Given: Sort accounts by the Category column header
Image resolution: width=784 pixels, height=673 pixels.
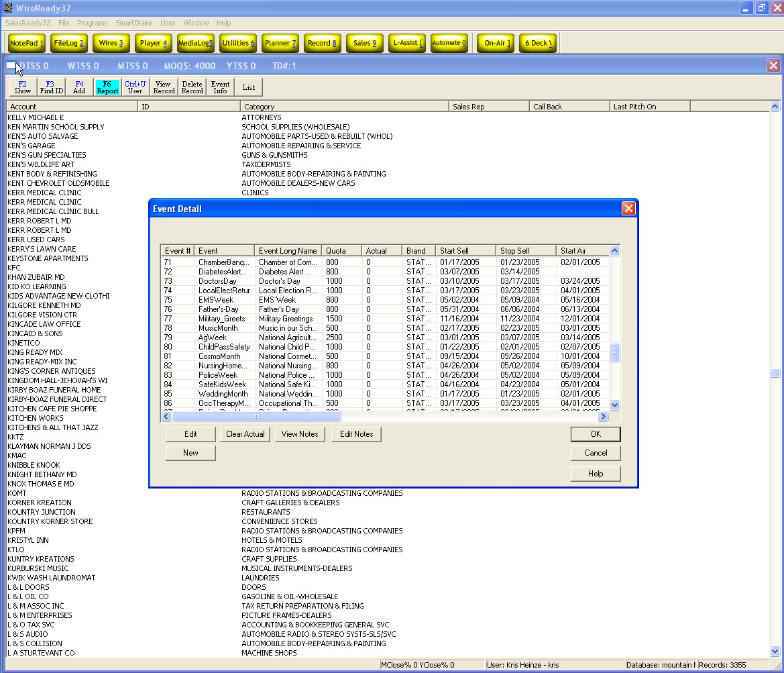Looking at the screenshot, I should point(345,107).
